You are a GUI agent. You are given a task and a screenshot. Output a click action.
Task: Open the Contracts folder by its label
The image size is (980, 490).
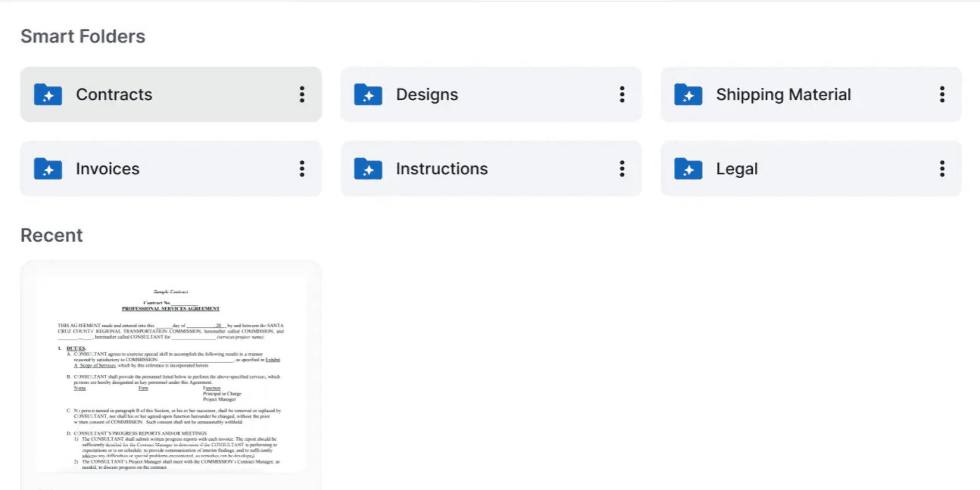pos(114,94)
